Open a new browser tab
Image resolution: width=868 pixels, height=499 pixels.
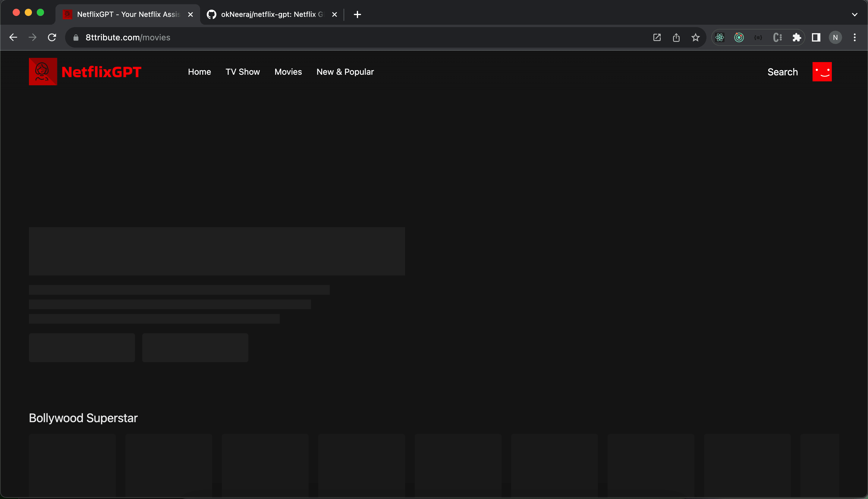click(x=357, y=14)
